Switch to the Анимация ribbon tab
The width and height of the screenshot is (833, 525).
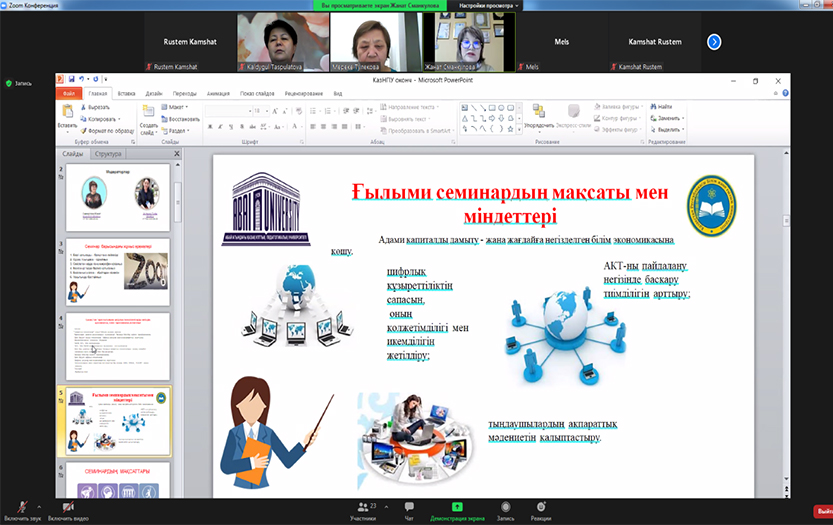218,93
